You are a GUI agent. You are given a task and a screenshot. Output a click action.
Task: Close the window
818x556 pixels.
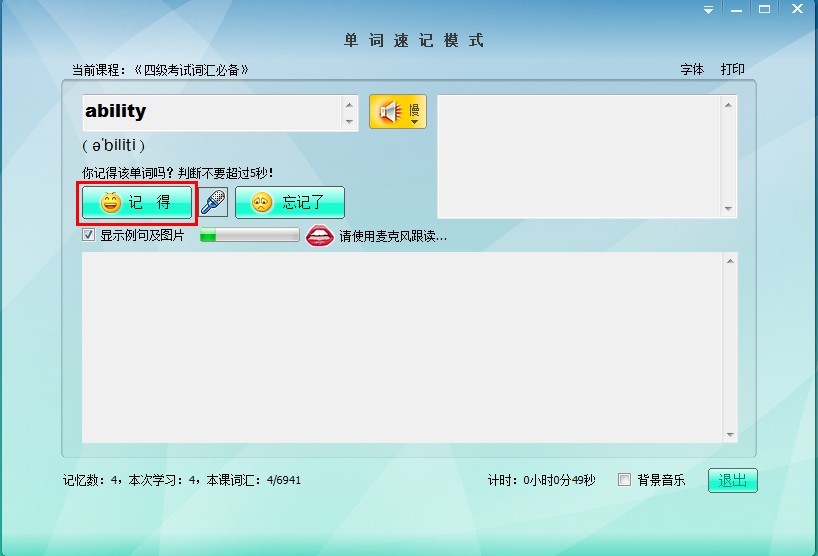pos(797,8)
